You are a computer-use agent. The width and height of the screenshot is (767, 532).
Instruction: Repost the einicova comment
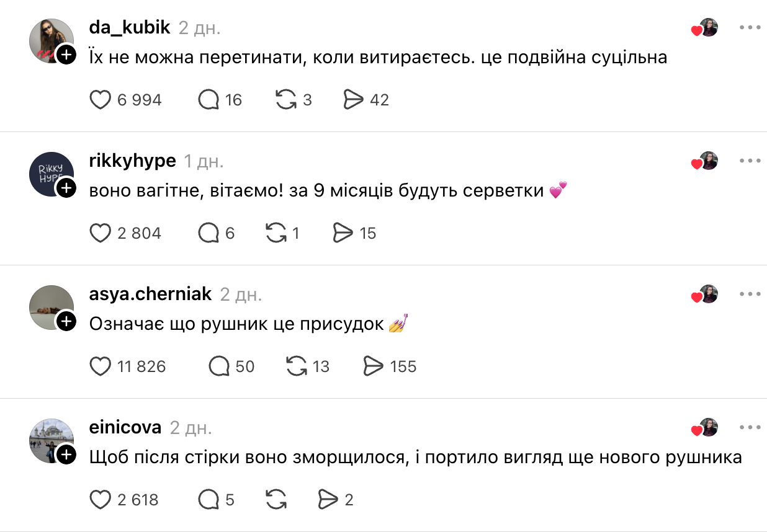coord(276,500)
